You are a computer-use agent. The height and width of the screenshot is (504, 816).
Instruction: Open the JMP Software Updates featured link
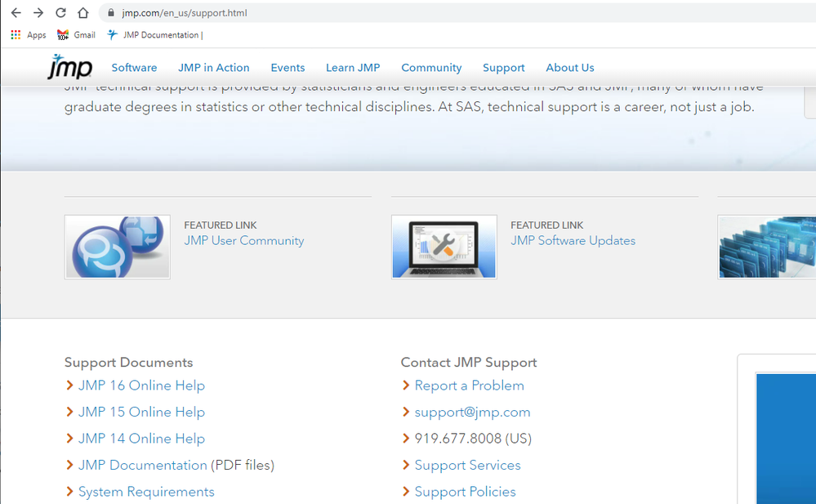[x=573, y=240]
